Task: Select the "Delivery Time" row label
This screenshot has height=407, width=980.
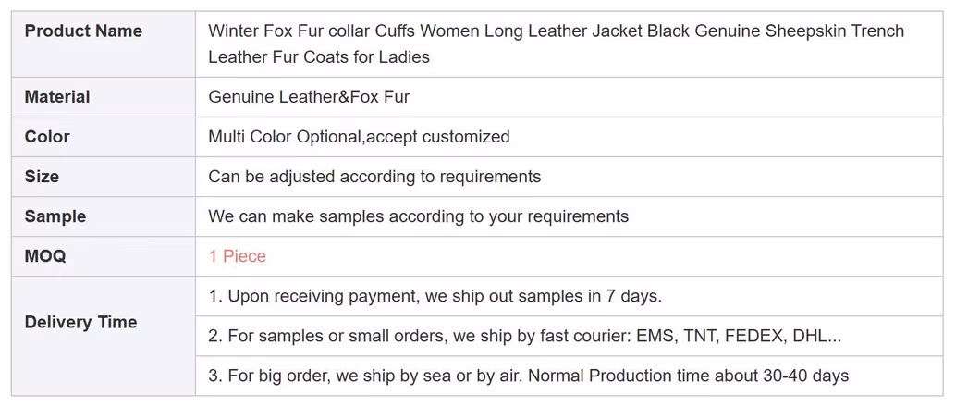Action: (x=80, y=322)
